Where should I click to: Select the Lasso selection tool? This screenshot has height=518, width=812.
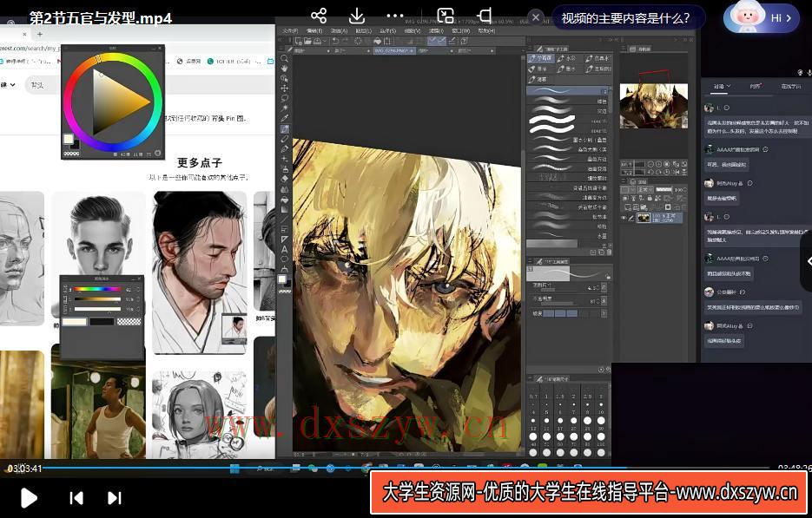pyautogui.click(x=284, y=98)
